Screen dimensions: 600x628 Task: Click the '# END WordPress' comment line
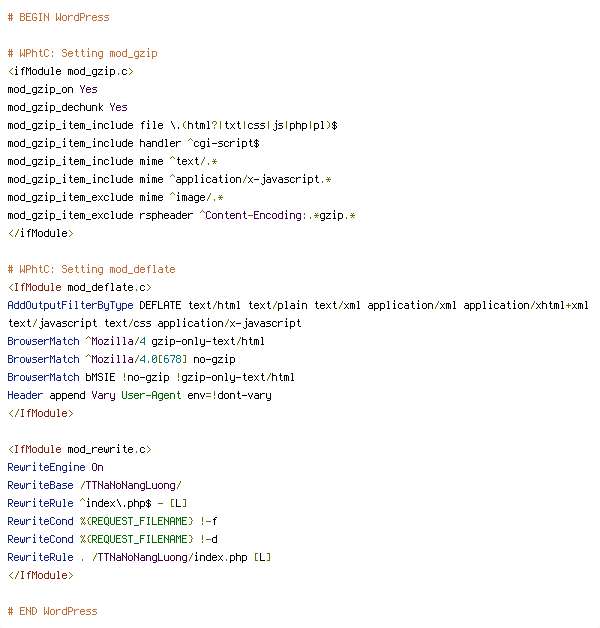(52, 611)
